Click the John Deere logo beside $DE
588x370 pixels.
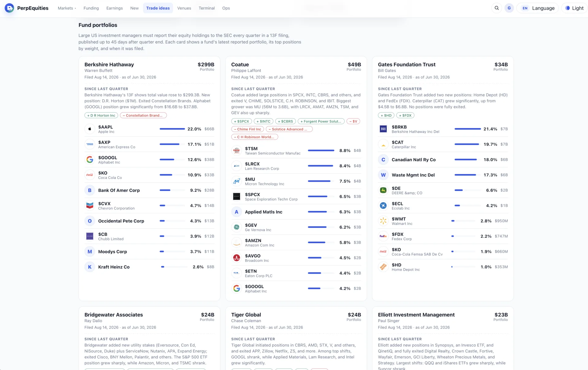point(383,190)
